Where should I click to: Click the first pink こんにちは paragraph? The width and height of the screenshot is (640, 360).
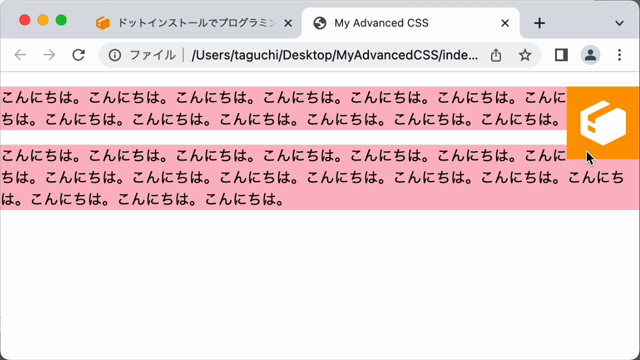click(x=284, y=108)
